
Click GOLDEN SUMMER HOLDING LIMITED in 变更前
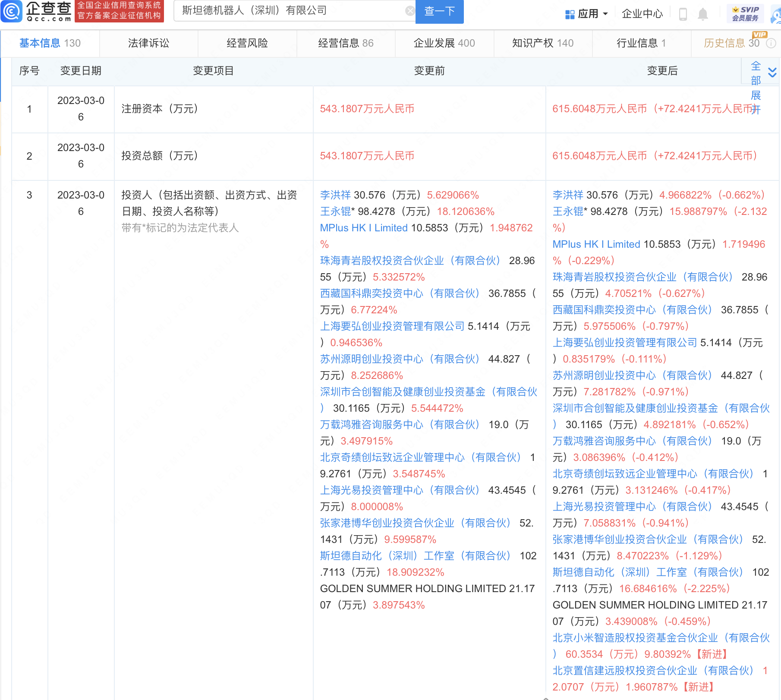click(x=413, y=589)
